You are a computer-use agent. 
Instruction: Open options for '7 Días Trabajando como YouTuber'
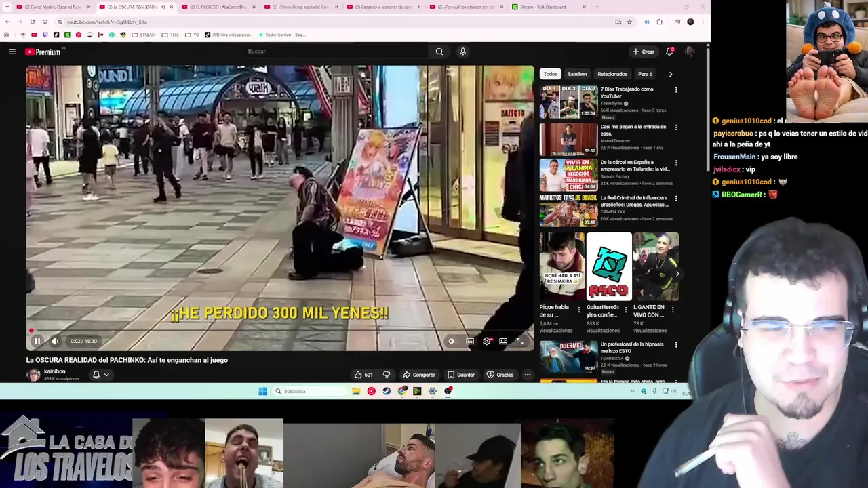click(676, 90)
